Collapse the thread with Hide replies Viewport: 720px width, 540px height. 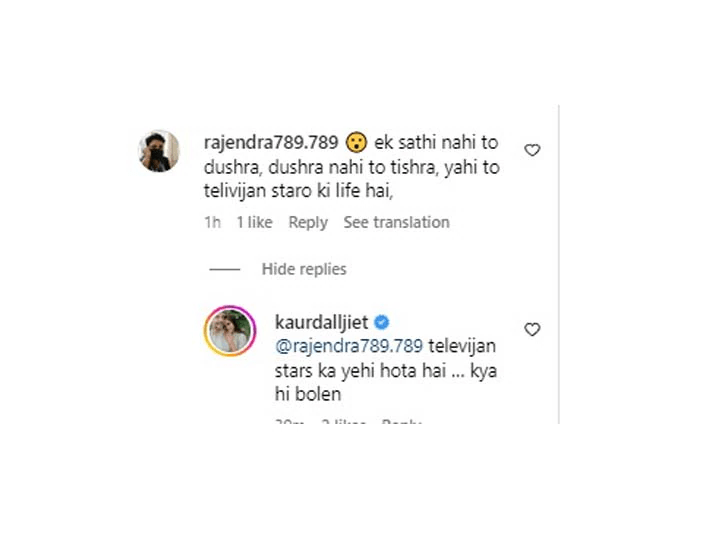[304, 269]
